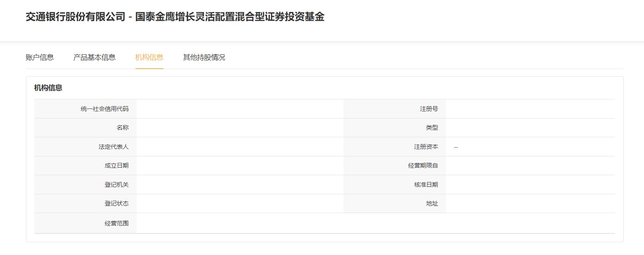Click the 经营期限自 label
The image size is (644, 255).
pyautogui.click(x=423, y=166)
